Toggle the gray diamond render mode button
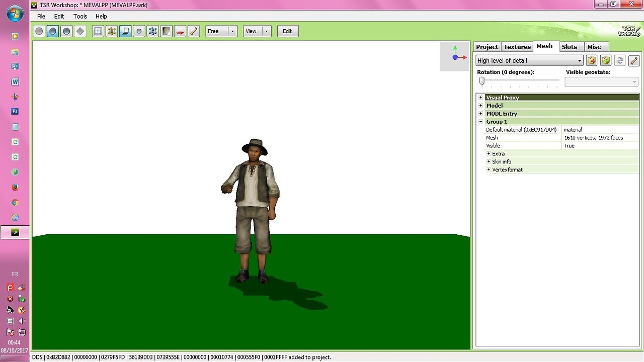 pyautogui.click(x=80, y=31)
